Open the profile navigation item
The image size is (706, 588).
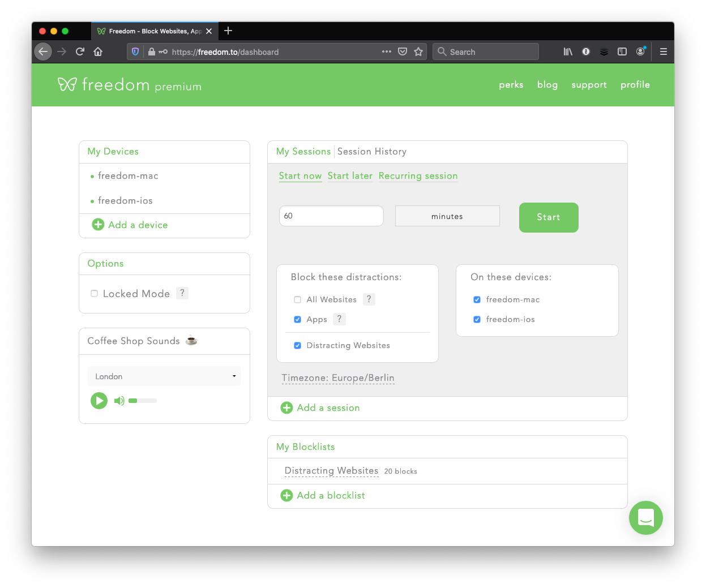tap(635, 85)
